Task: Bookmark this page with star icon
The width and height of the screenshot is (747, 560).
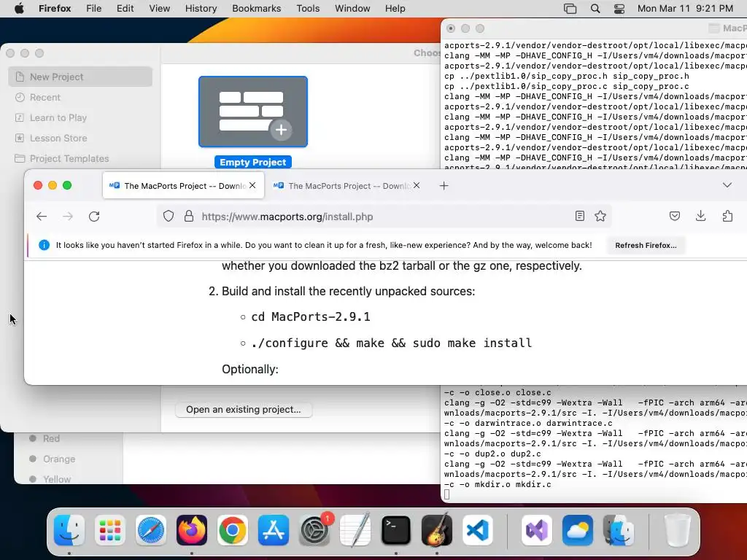Action: [600, 216]
